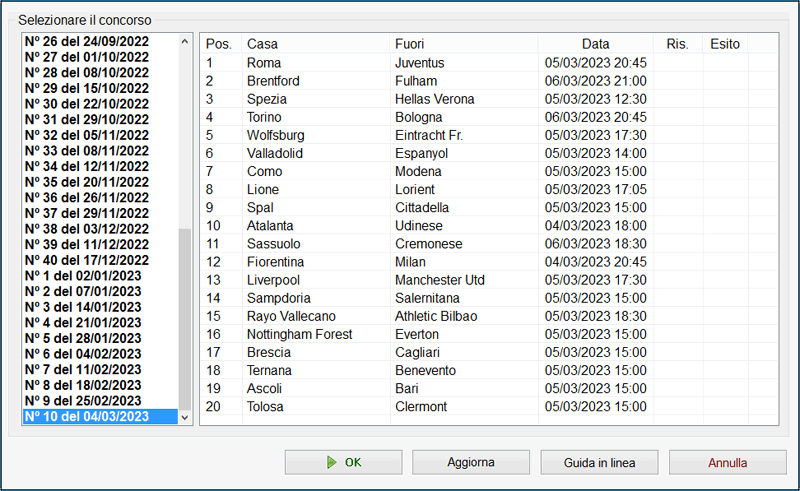Click the concorso list scrollbar up arrow
Screen dimensions: 800x491
[x=185, y=41]
